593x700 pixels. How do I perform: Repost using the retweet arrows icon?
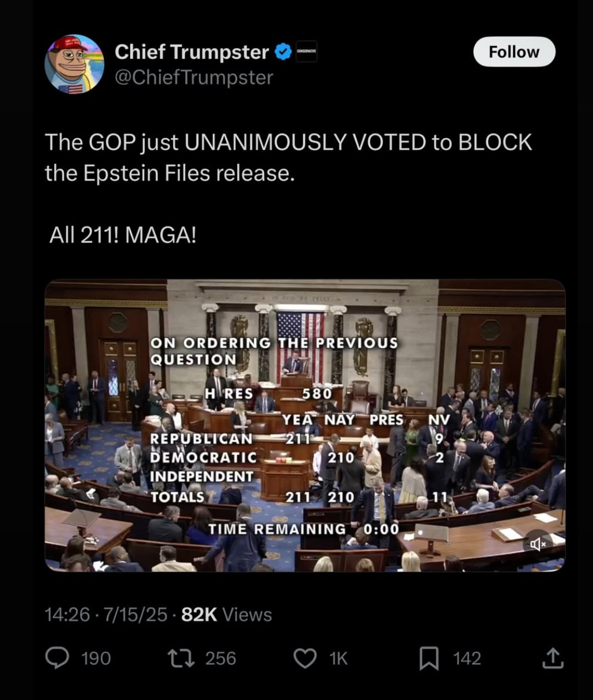point(181,658)
